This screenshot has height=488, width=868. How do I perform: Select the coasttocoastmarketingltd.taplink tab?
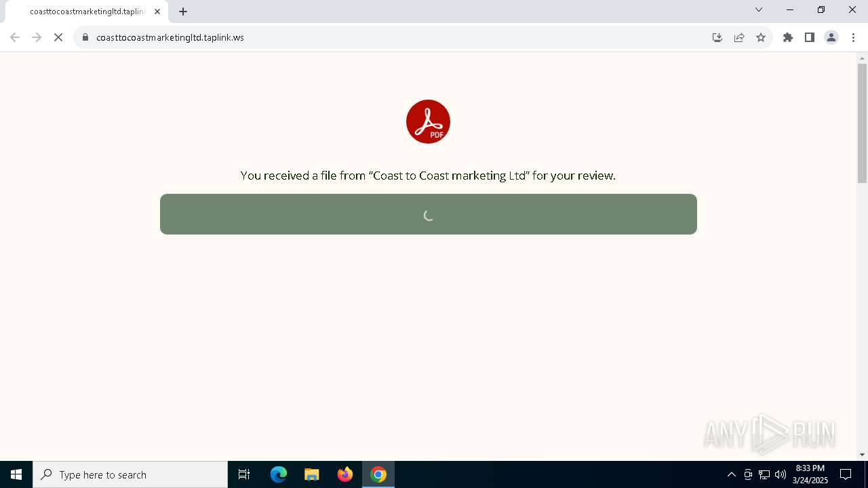point(87,12)
